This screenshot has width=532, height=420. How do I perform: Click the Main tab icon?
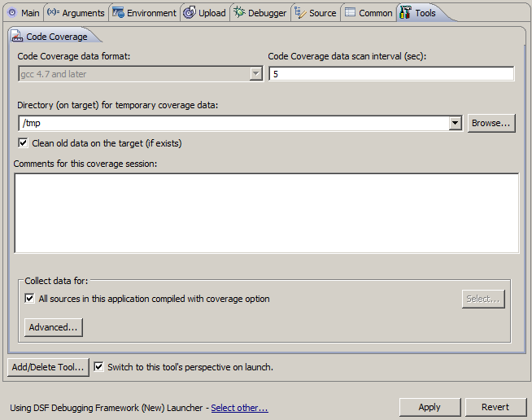(x=11, y=13)
